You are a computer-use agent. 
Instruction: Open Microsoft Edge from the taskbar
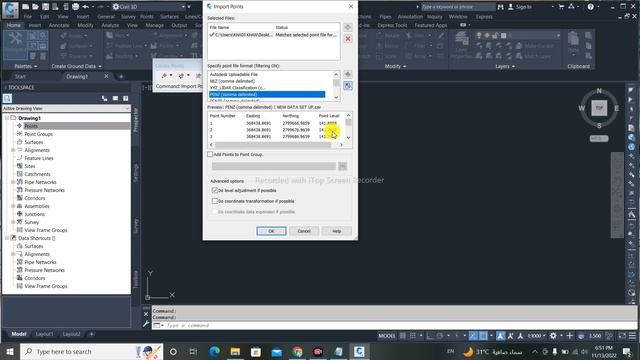pos(214,351)
